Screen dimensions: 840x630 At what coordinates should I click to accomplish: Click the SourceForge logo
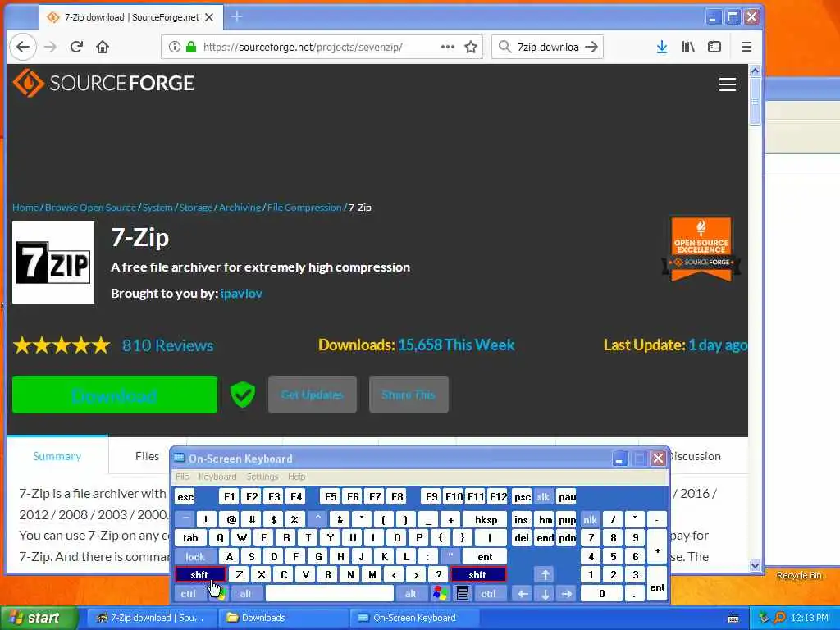point(103,83)
